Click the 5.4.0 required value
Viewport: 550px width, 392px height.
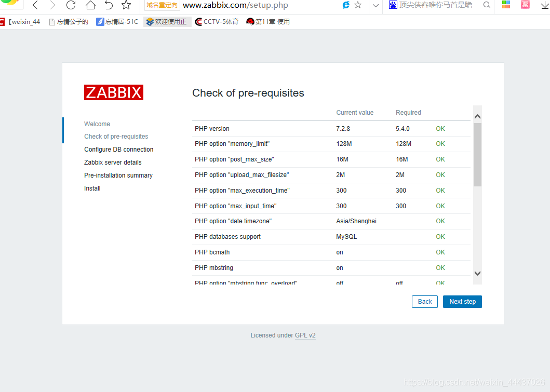click(x=403, y=129)
